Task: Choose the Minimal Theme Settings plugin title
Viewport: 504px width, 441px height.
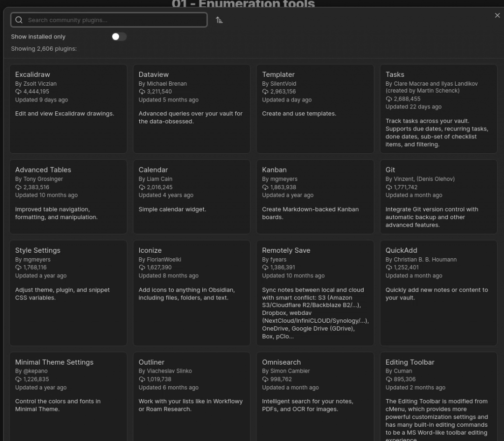Action: (54, 363)
